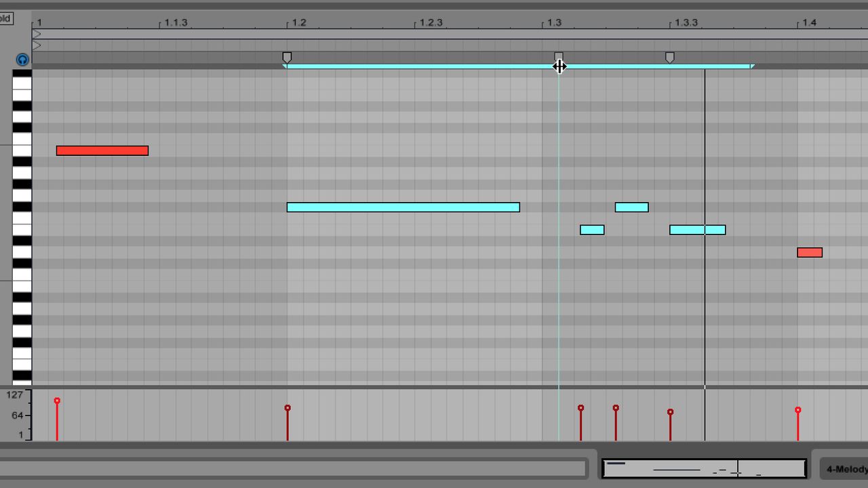Click the 1.1.3 label in the time ruler
The image size is (868, 488).
click(x=176, y=22)
